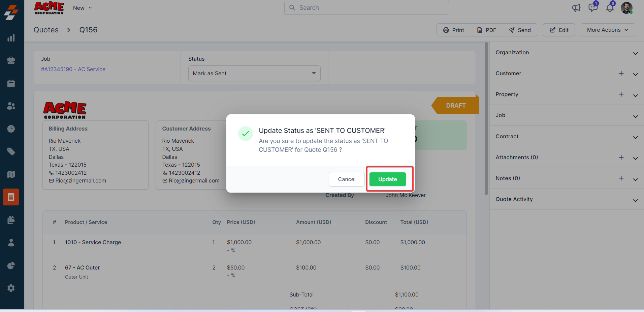Click the Sub-Total amount $1,100.00
Viewport: 644px width, 312px height.
[407, 294]
